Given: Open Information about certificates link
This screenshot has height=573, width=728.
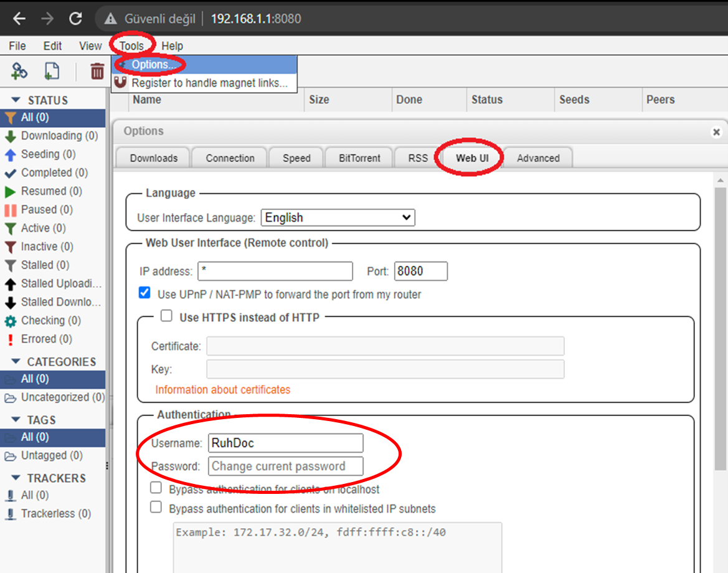Looking at the screenshot, I should [x=223, y=390].
